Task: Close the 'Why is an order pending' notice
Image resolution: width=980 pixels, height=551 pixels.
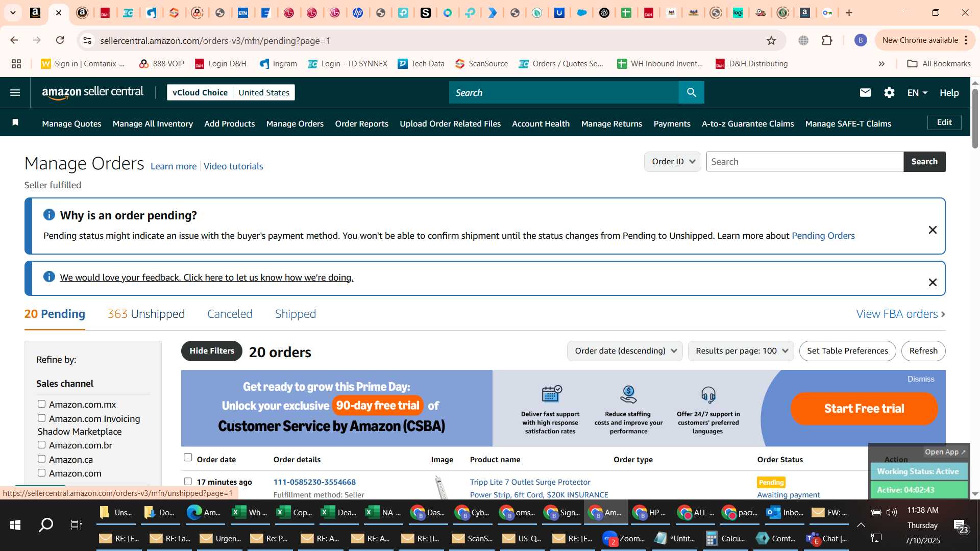Action: click(933, 230)
